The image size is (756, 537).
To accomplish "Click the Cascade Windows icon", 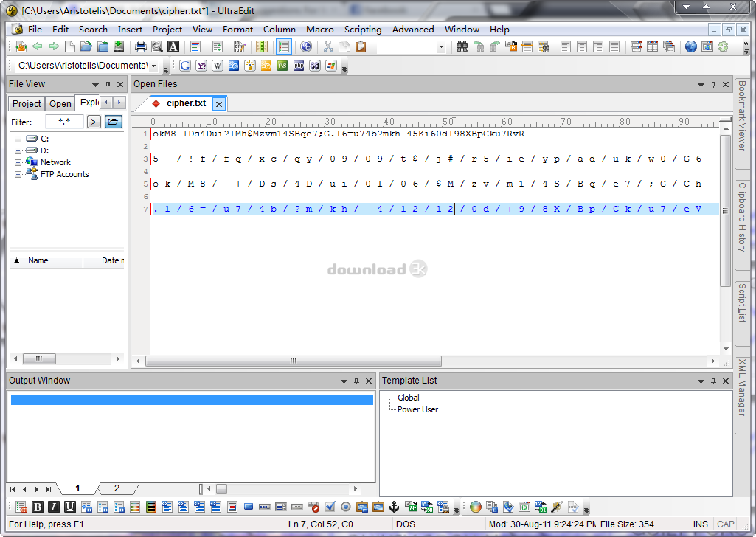I will pyautogui.click(x=669, y=46).
